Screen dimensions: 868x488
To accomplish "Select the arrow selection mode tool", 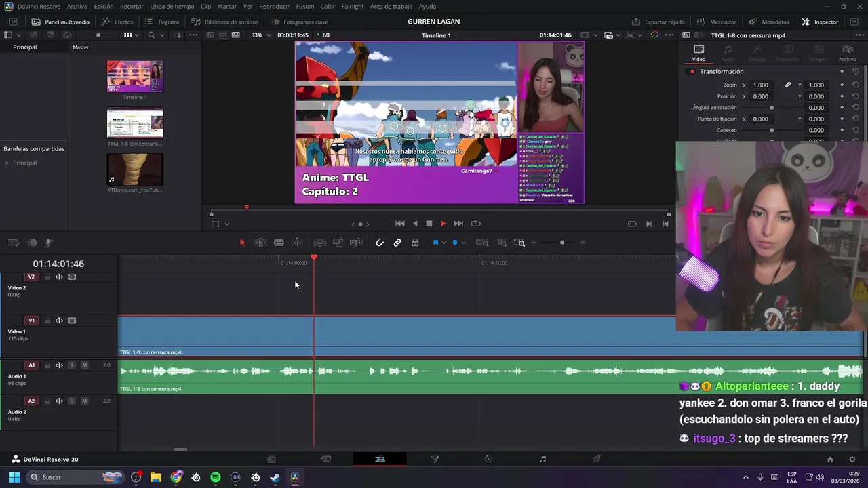I will tap(242, 243).
